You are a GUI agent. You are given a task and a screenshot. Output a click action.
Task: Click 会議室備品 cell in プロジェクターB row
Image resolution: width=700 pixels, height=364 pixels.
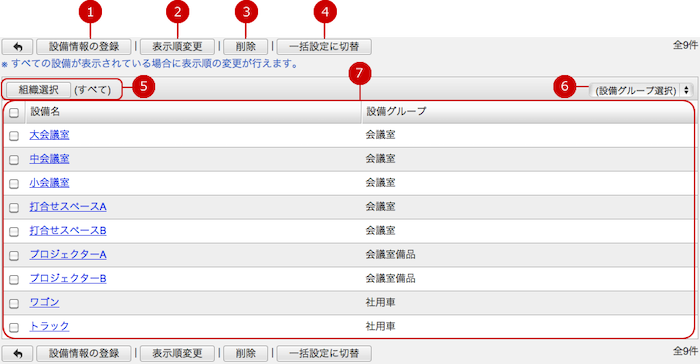pos(391,279)
